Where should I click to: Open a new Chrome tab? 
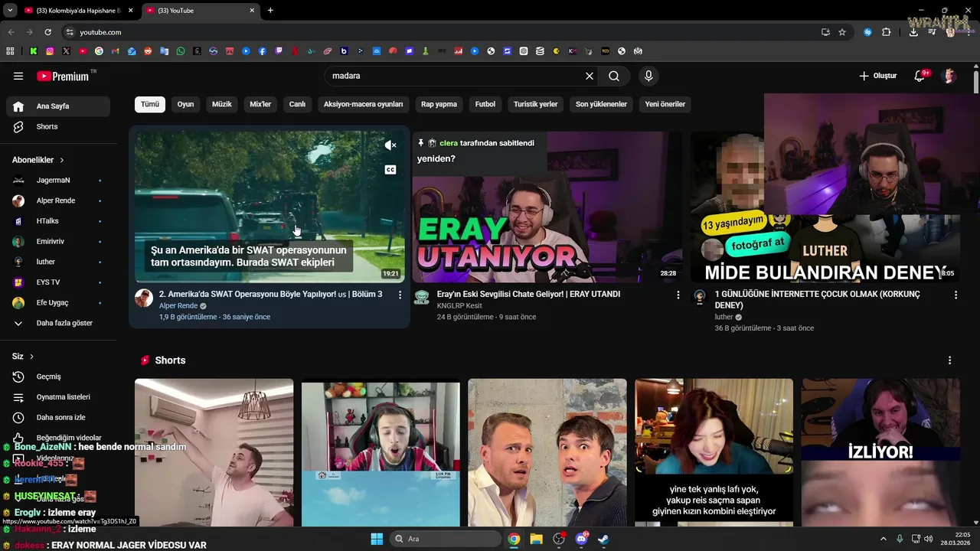pos(270,11)
